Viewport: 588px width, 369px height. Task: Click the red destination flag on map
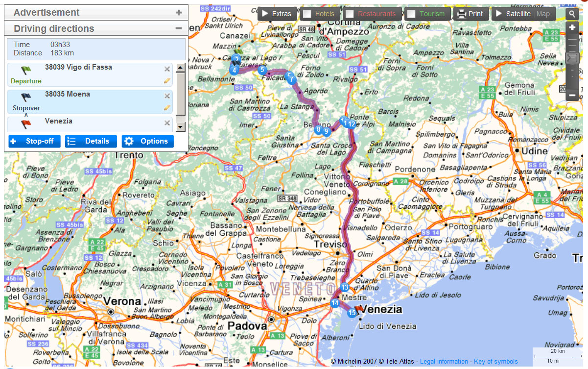click(x=359, y=309)
